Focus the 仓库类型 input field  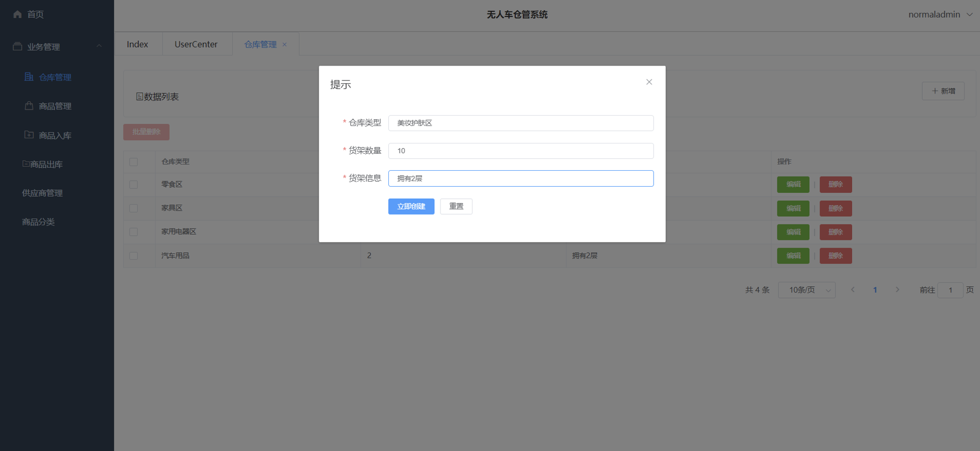[521, 123]
